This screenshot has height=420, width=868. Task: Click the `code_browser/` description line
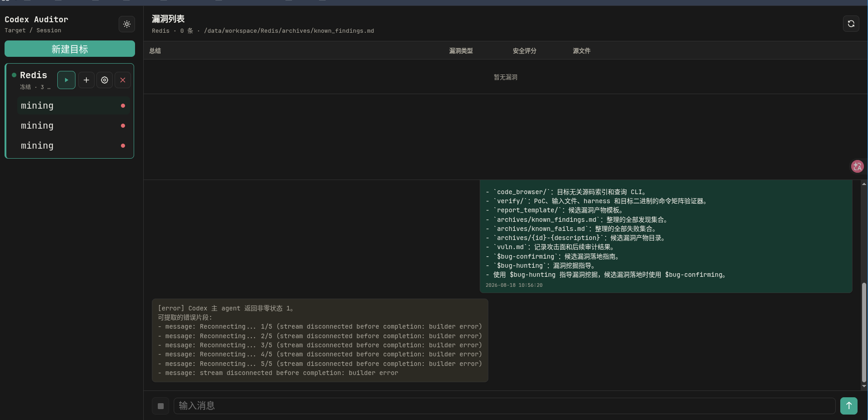click(566, 192)
